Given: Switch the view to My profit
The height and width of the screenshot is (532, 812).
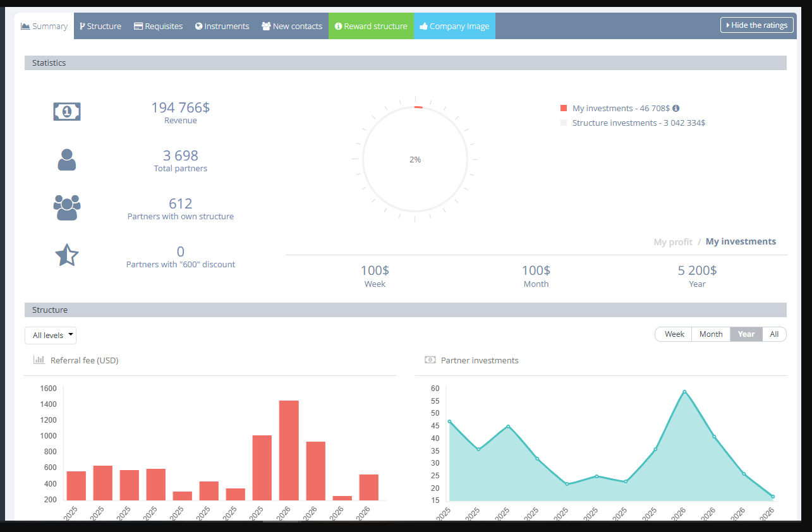Looking at the screenshot, I should [x=673, y=242].
